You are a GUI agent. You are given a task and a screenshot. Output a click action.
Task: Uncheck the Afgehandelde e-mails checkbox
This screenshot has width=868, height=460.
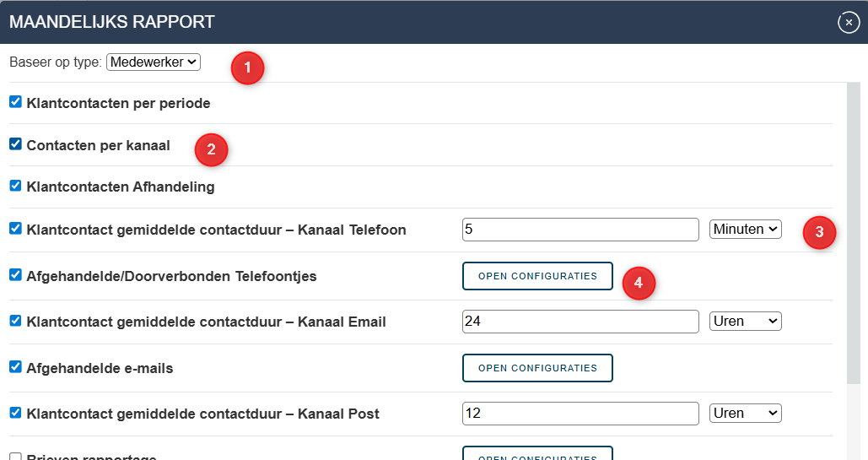[15, 367]
